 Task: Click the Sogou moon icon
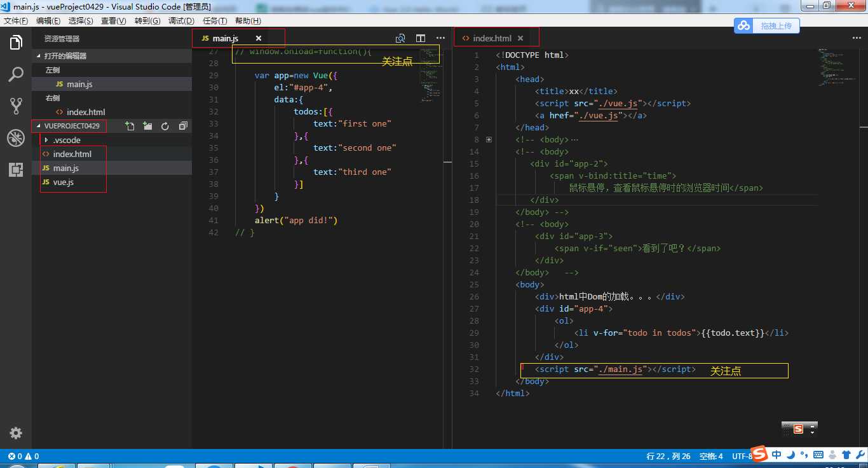790,454
